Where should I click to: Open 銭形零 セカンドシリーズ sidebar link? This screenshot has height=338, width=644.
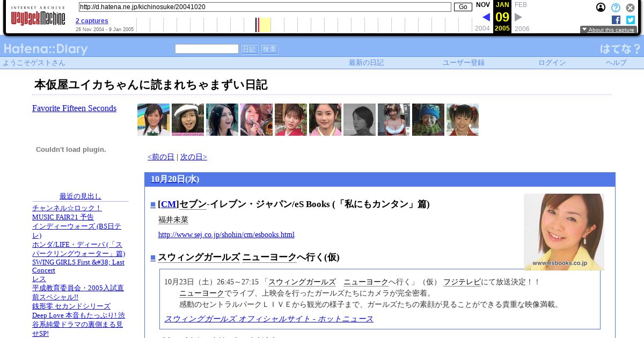click(x=71, y=306)
